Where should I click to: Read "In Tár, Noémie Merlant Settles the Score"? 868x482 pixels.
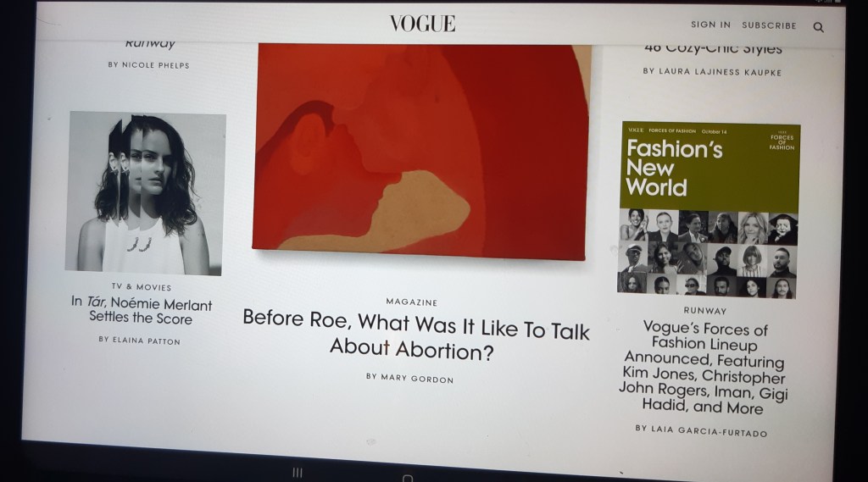pos(142,311)
